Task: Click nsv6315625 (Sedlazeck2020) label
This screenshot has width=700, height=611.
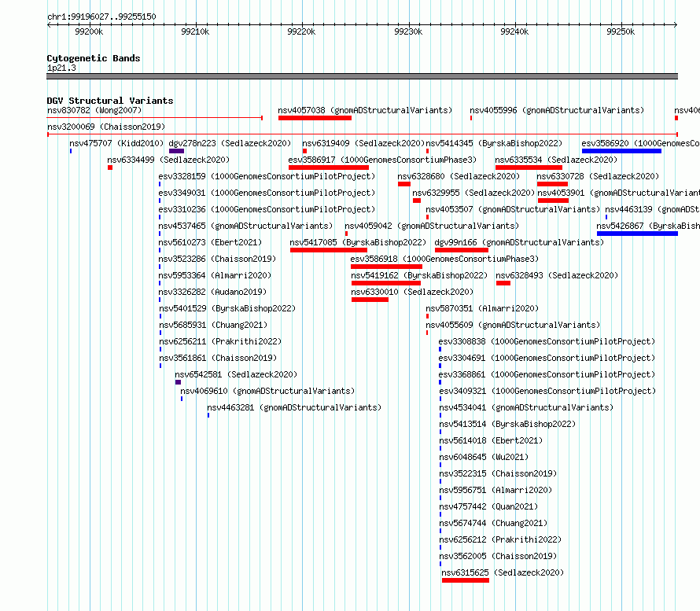Action: 503,572
